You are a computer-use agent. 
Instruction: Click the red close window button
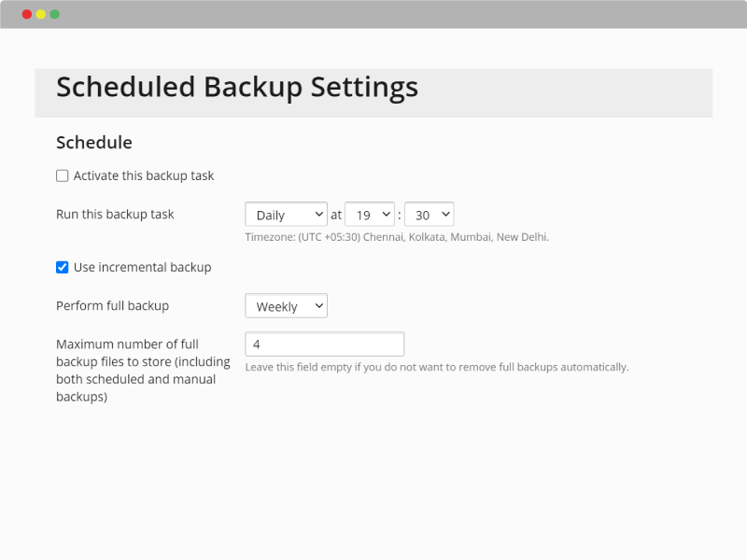pos(27,14)
